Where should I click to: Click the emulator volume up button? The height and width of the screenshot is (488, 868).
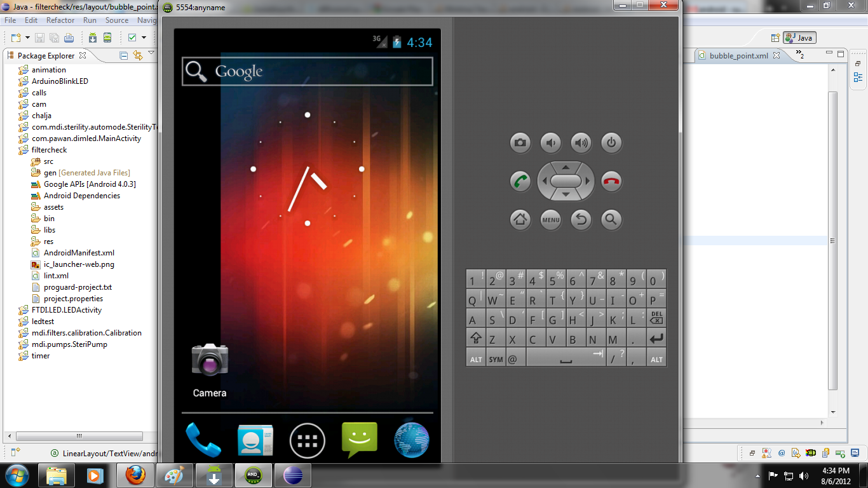pos(581,142)
